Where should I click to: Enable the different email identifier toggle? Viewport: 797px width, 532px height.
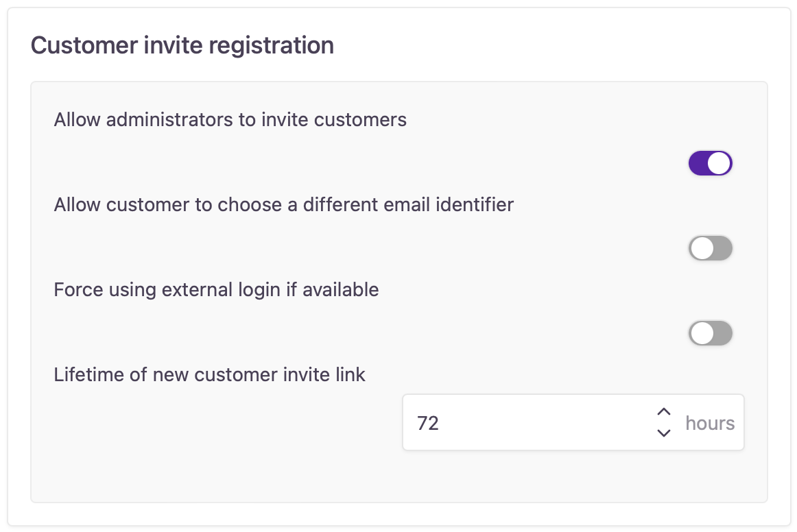[710, 249]
